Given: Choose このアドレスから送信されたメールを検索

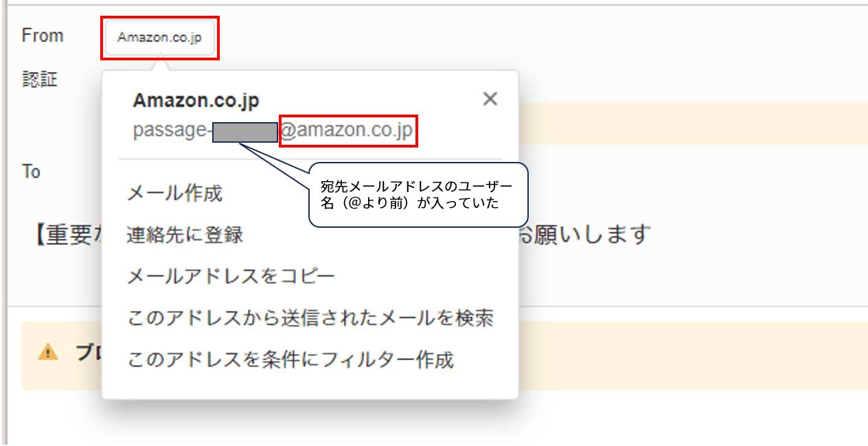Looking at the screenshot, I should [x=310, y=318].
